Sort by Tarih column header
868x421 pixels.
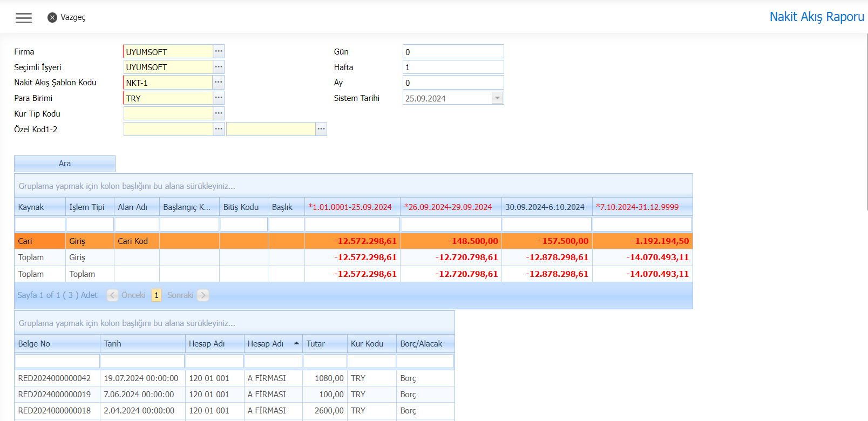coord(143,344)
